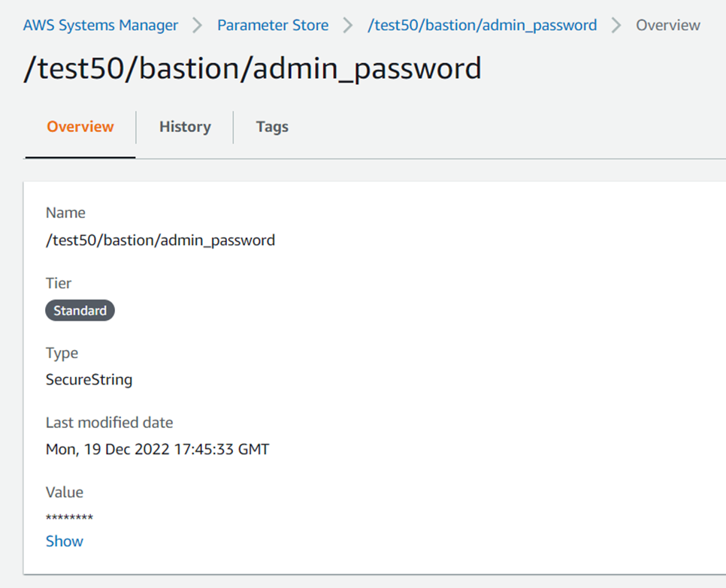The width and height of the screenshot is (726, 588).
Task: Open the AWS Systems Manager breadcrumb link
Action: coord(101,26)
